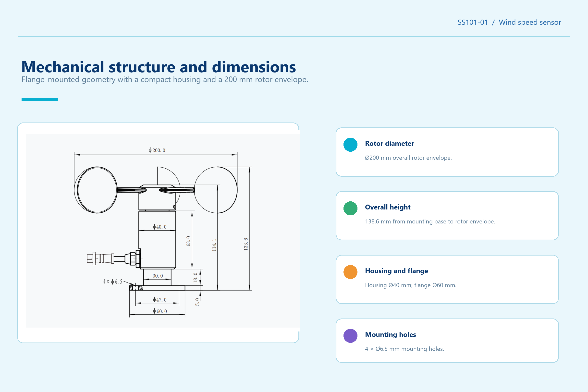Click the SS101-01 header label
Image resolution: width=588 pixels, height=392 pixels.
point(473,22)
